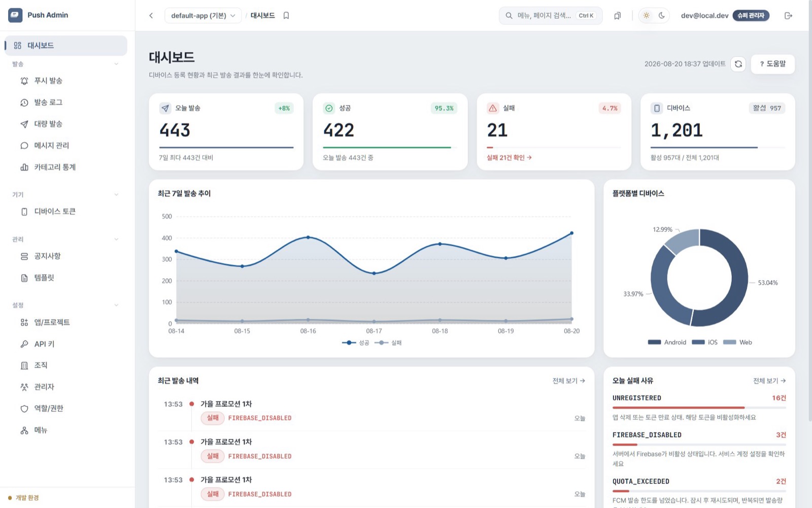Click 전체 보기 in 오늘 실패 사유
The height and width of the screenshot is (508, 812).
pyautogui.click(x=769, y=381)
